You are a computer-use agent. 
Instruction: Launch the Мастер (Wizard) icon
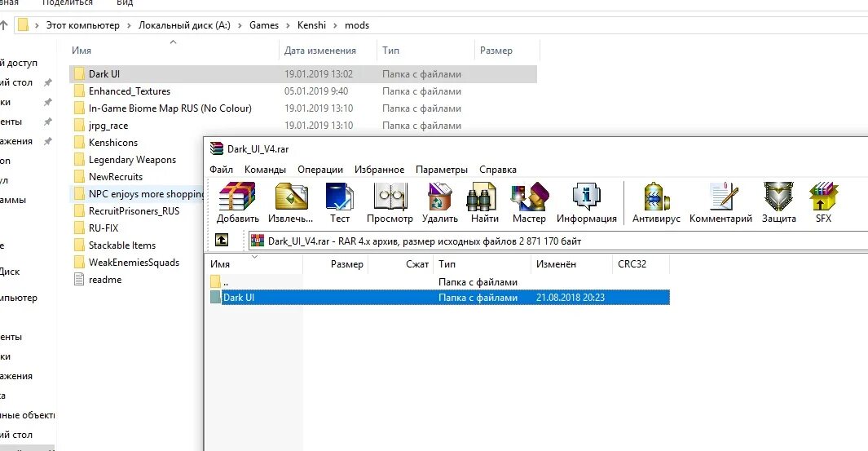529,196
